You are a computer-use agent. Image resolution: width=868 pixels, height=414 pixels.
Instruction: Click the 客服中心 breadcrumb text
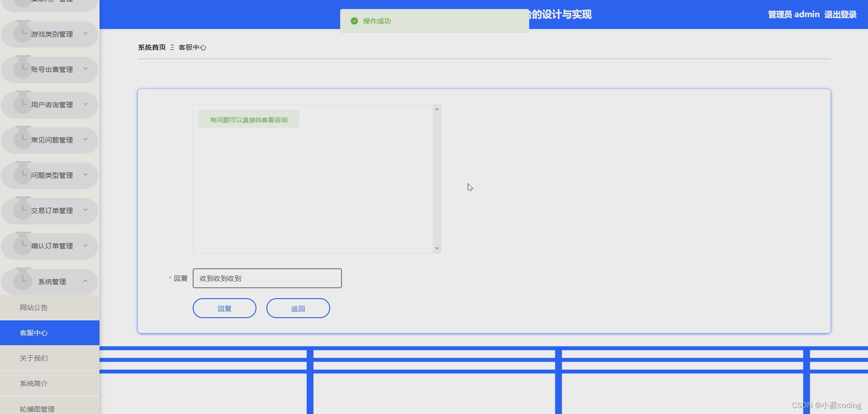pos(192,47)
